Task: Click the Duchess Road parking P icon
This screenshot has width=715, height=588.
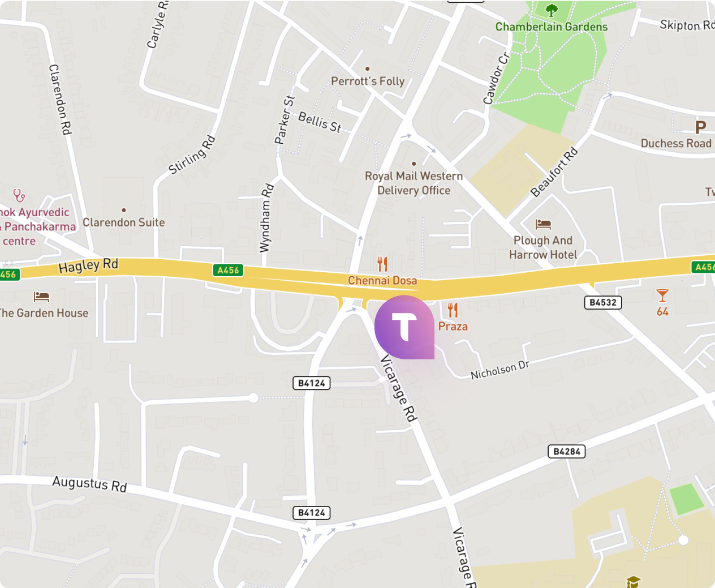Action: [x=701, y=127]
